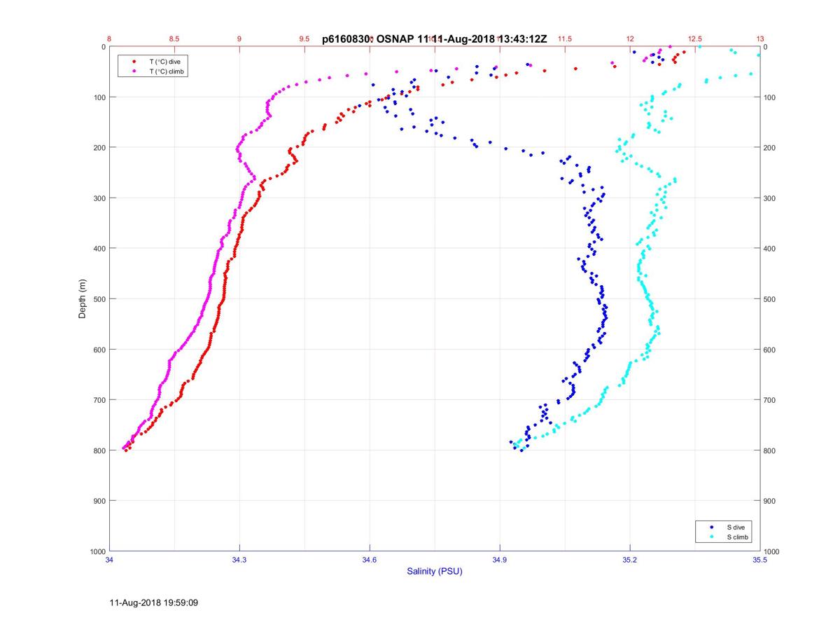The height and width of the screenshot is (620, 840).
Task: Click red temperature tick label "12.5"
Action: (x=695, y=39)
